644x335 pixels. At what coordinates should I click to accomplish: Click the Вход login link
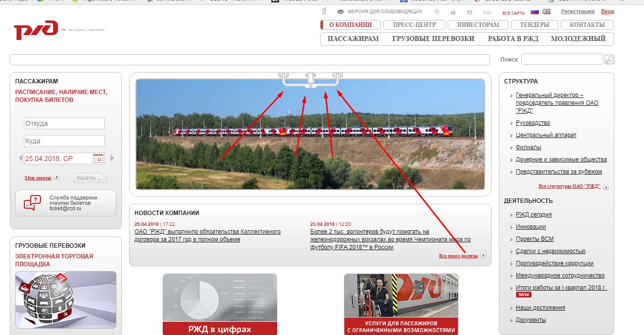[607, 12]
